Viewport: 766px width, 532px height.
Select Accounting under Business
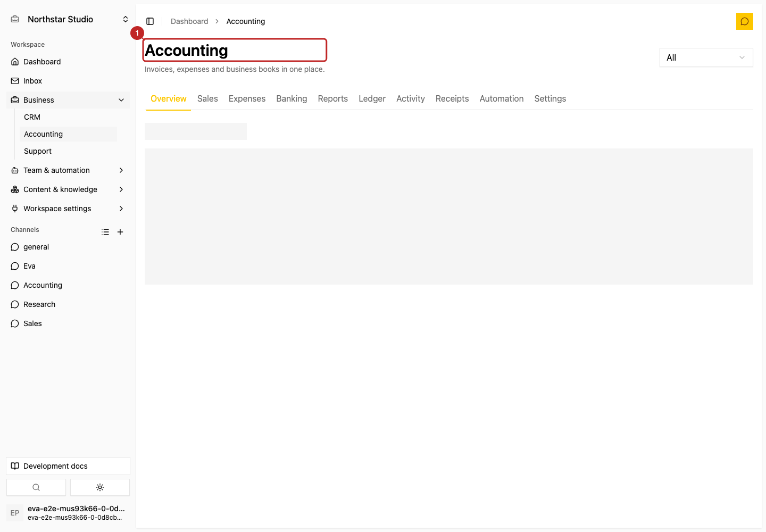68,134
